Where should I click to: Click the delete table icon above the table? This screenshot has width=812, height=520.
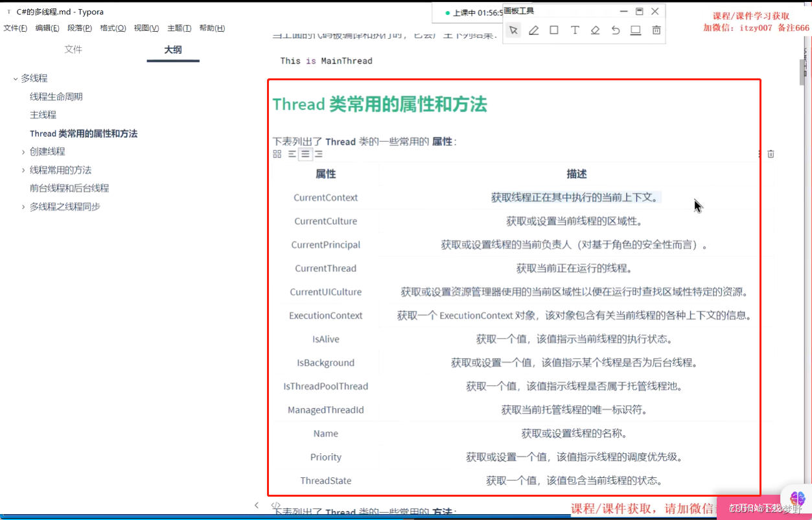coord(771,153)
